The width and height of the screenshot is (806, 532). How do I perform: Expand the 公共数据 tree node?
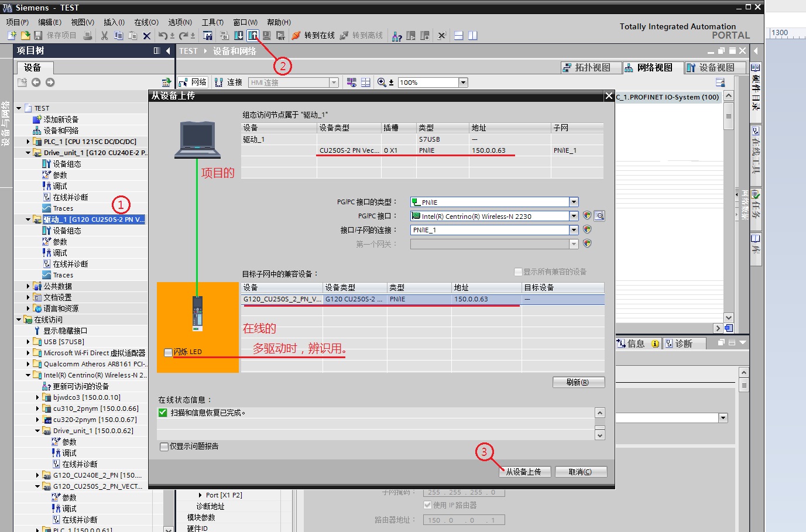click(x=28, y=286)
